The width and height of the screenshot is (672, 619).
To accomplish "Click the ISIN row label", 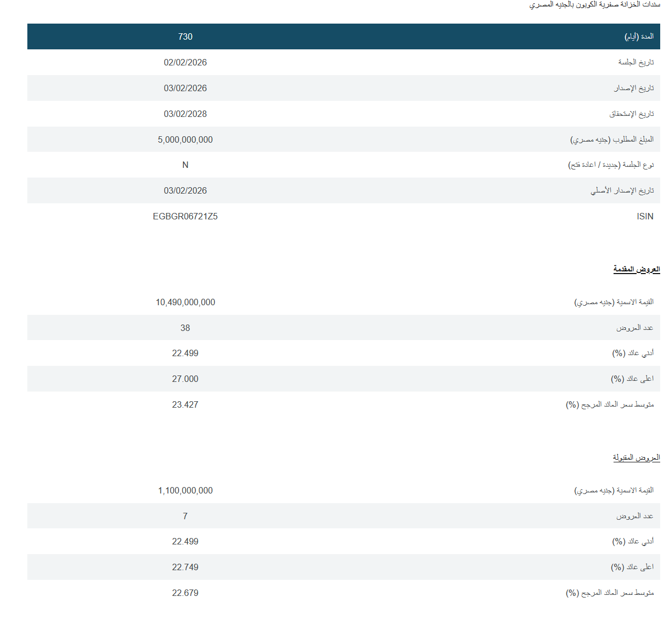I will 645,217.
